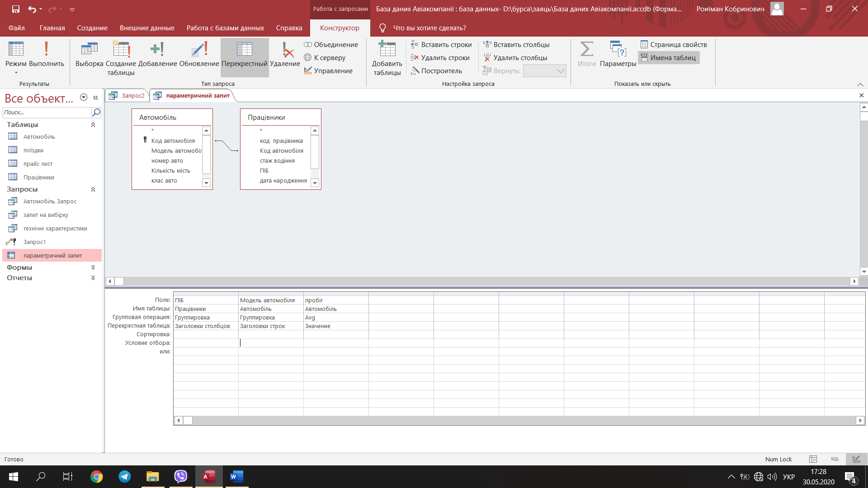Click the Поиск search field in navigation pane
Screen dimensions: 868x488
[47, 113]
